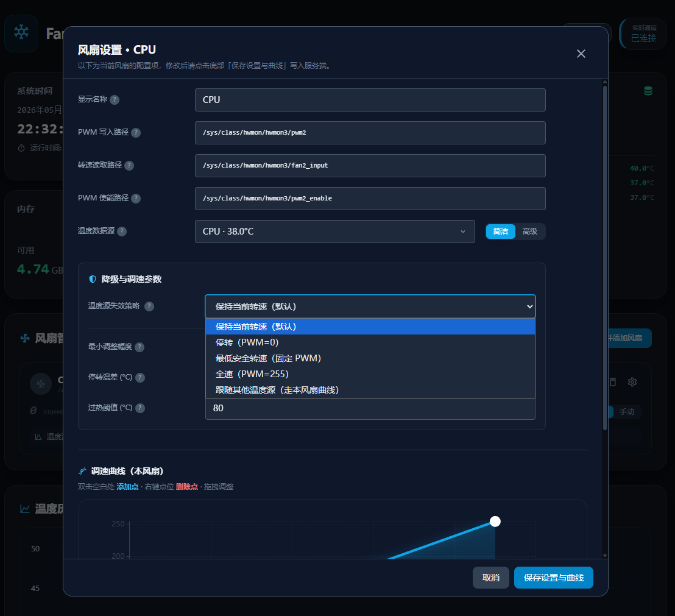
Task: Click help icon next to 停转温差
Action: point(140,378)
